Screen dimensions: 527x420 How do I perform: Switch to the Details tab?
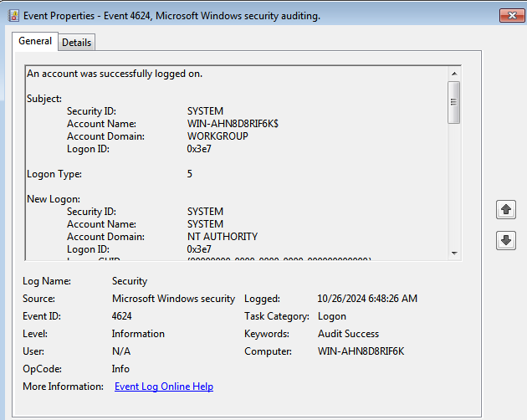pos(76,43)
